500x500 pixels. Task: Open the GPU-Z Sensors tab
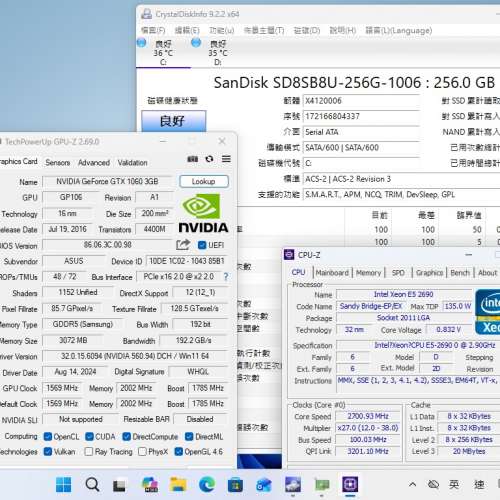58,163
